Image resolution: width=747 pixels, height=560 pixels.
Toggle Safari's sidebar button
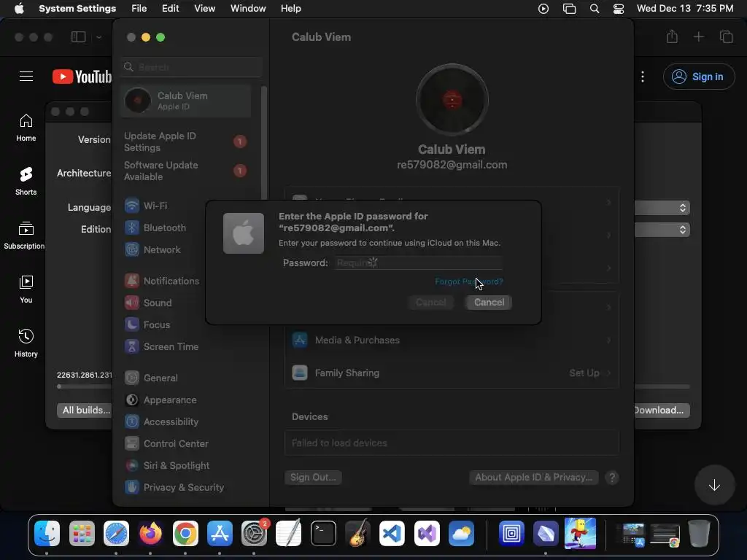tap(79, 36)
